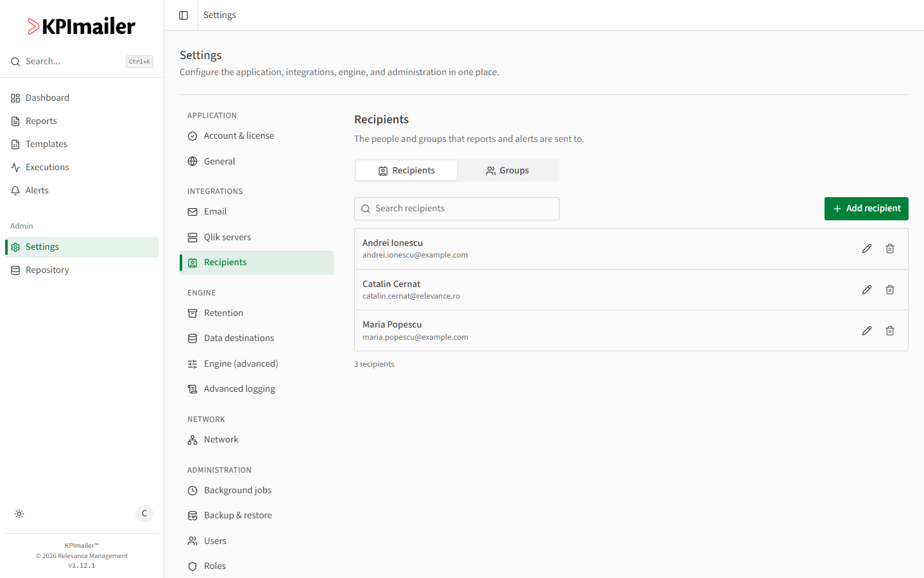Open Qlik servers settings

(257, 237)
